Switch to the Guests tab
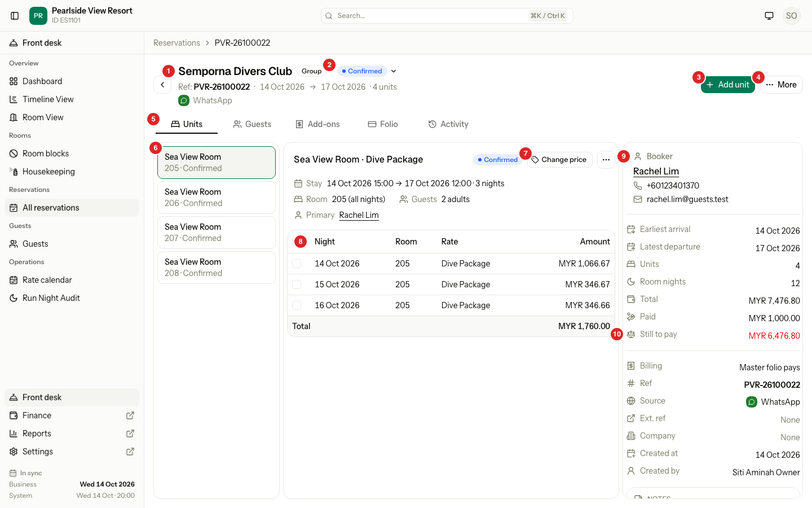The height and width of the screenshot is (508, 812). [252, 124]
